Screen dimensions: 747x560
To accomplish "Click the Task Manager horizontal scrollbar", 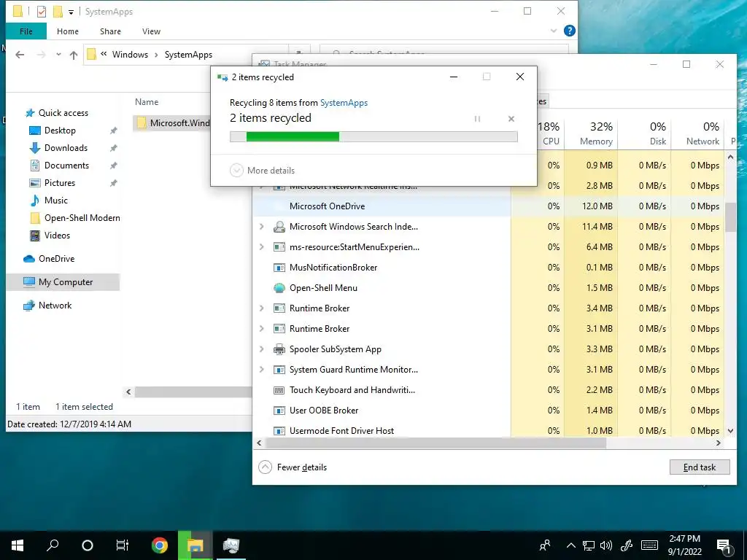I will [x=436, y=443].
